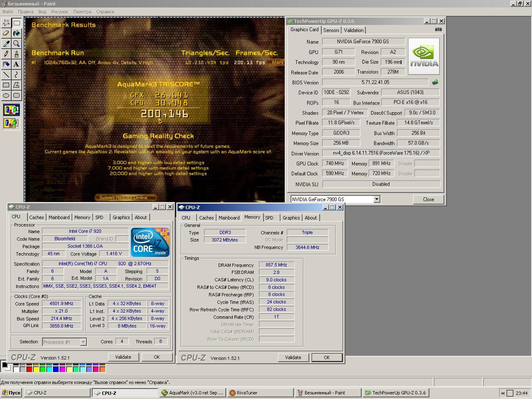Open the Файл menu in Paint
532x399 pixels.
[7, 12]
